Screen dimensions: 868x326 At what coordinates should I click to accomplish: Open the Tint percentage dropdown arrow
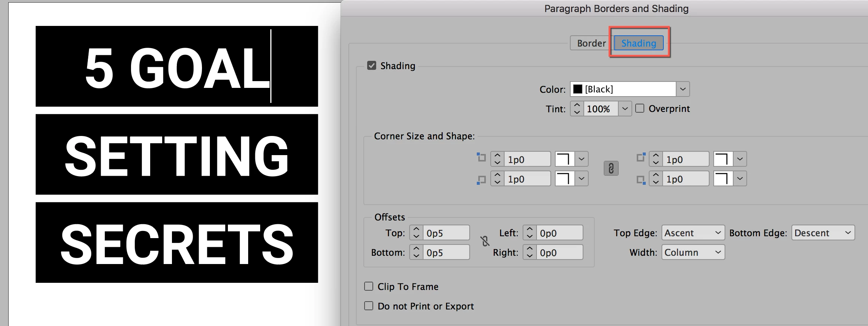[625, 109]
